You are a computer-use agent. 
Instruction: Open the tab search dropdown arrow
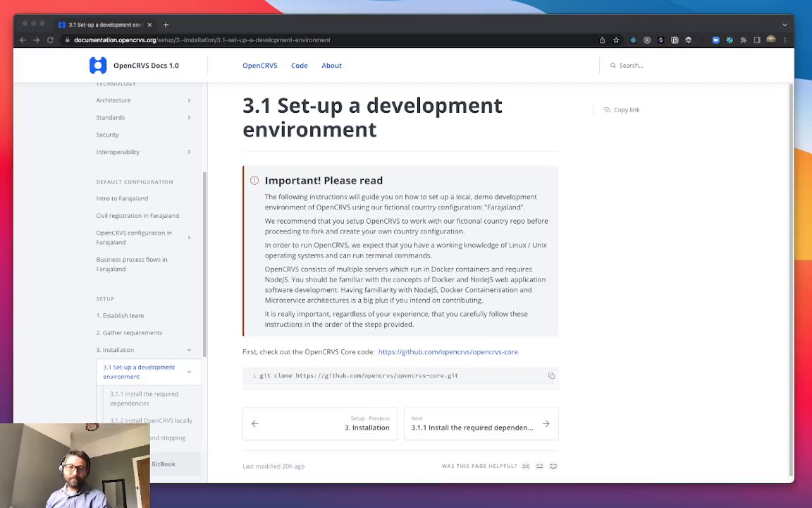(785, 25)
